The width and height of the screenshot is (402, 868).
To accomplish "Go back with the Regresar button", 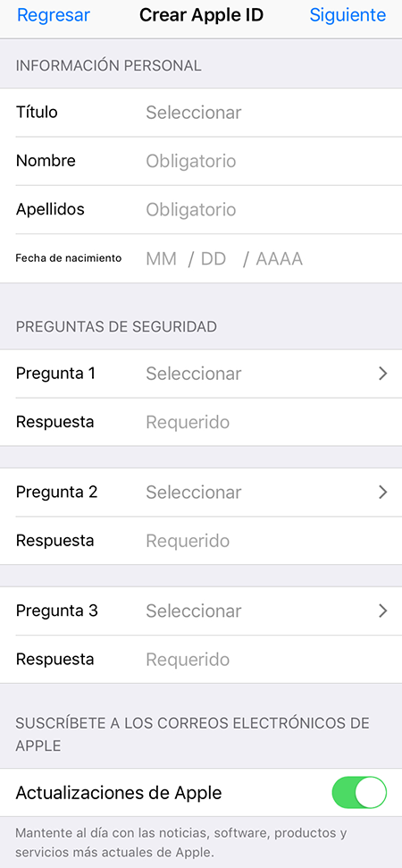I will pos(54,15).
